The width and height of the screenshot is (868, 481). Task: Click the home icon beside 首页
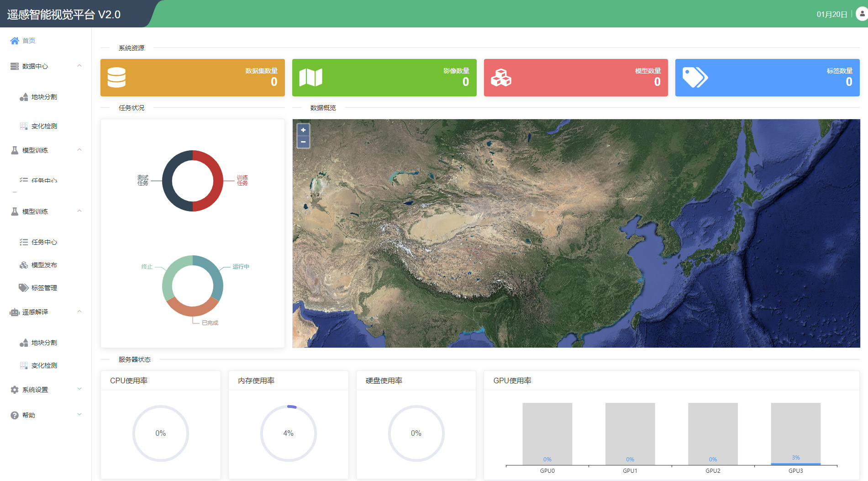point(15,41)
